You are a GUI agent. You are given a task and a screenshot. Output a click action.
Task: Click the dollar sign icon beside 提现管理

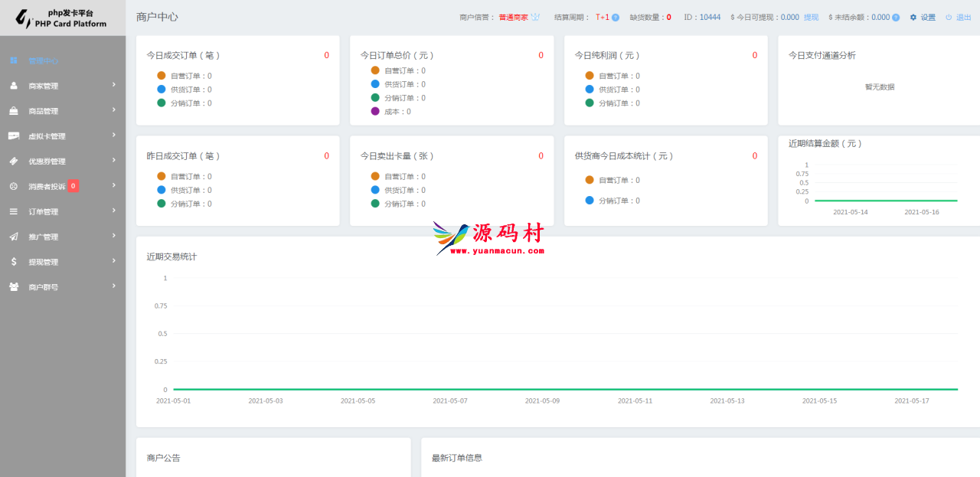coord(14,262)
